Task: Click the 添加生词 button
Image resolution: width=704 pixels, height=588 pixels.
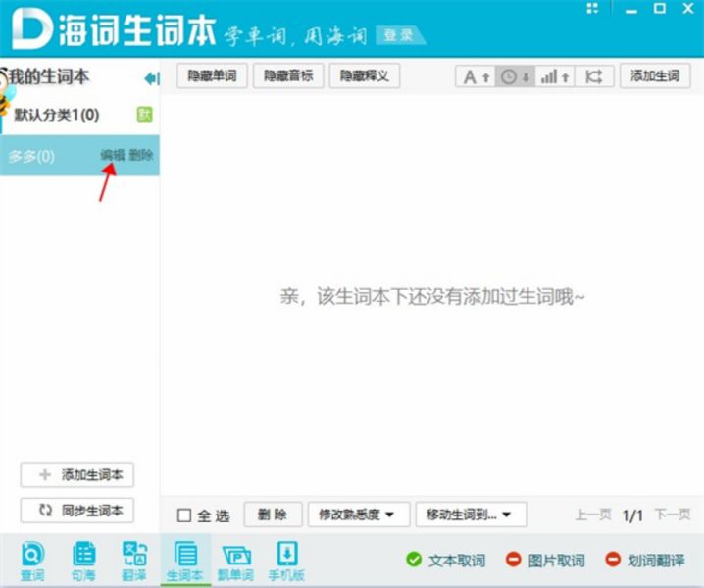Action: point(655,75)
